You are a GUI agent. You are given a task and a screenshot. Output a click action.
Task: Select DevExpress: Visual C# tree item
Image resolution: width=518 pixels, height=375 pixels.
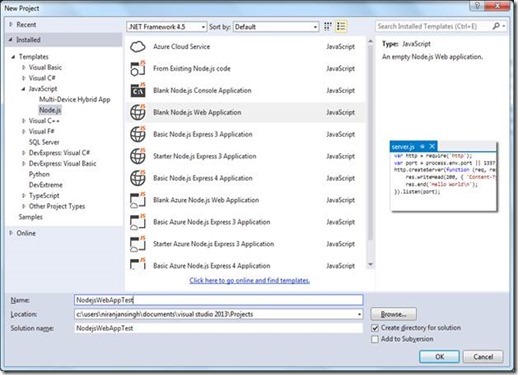(x=59, y=153)
